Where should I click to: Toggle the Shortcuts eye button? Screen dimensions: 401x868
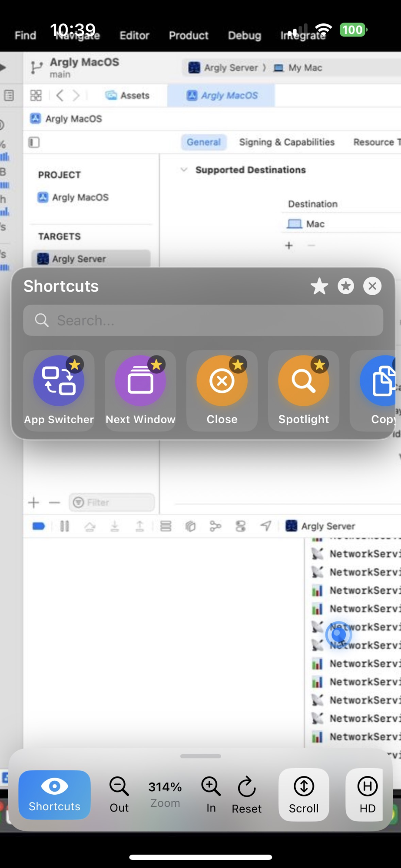[55, 795]
